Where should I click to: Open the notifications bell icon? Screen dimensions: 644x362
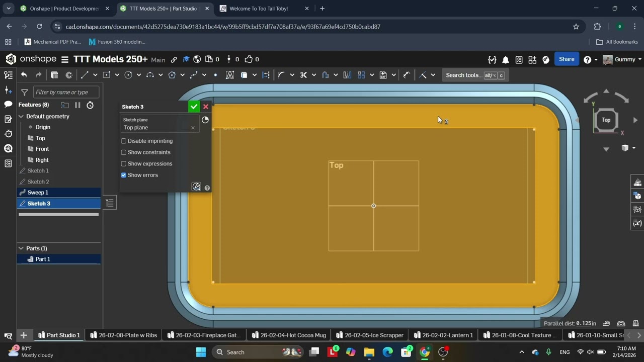coord(506,59)
